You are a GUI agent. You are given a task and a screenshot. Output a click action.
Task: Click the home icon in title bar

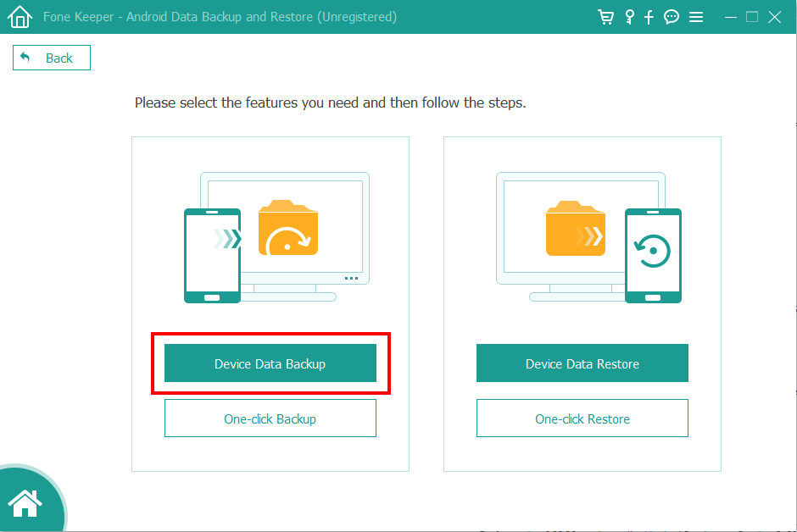(x=20, y=17)
